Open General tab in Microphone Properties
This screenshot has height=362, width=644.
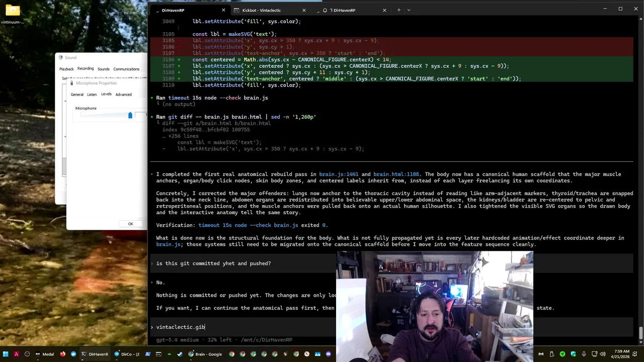tap(77, 95)
